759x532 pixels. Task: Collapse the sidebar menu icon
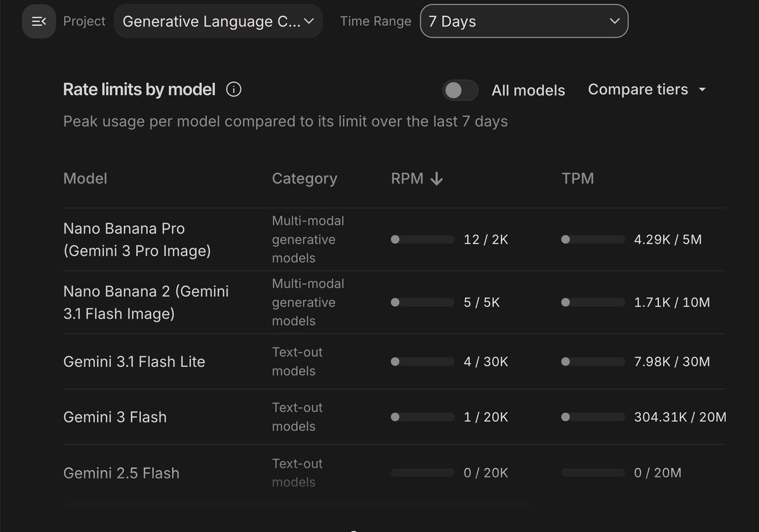pyautogui.click(x=39, y=22)
